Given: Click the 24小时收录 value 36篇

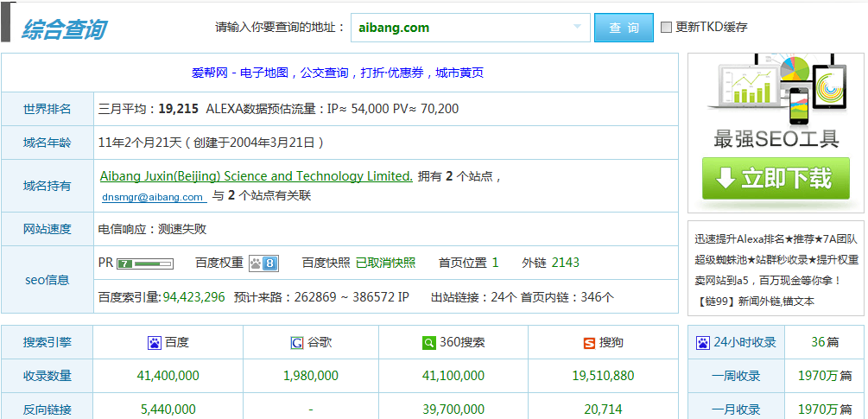Looking at the screenshot, I should (x=825, y=342).
